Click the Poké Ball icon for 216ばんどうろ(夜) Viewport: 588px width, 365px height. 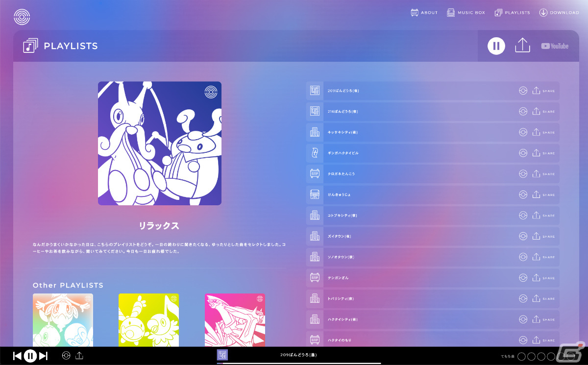523,112
